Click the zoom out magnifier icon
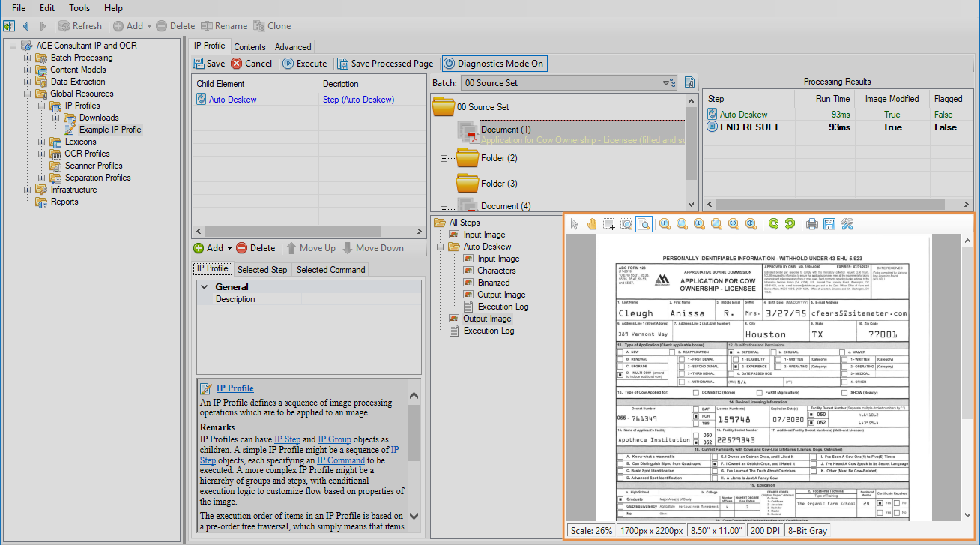 tap(682, 224)
